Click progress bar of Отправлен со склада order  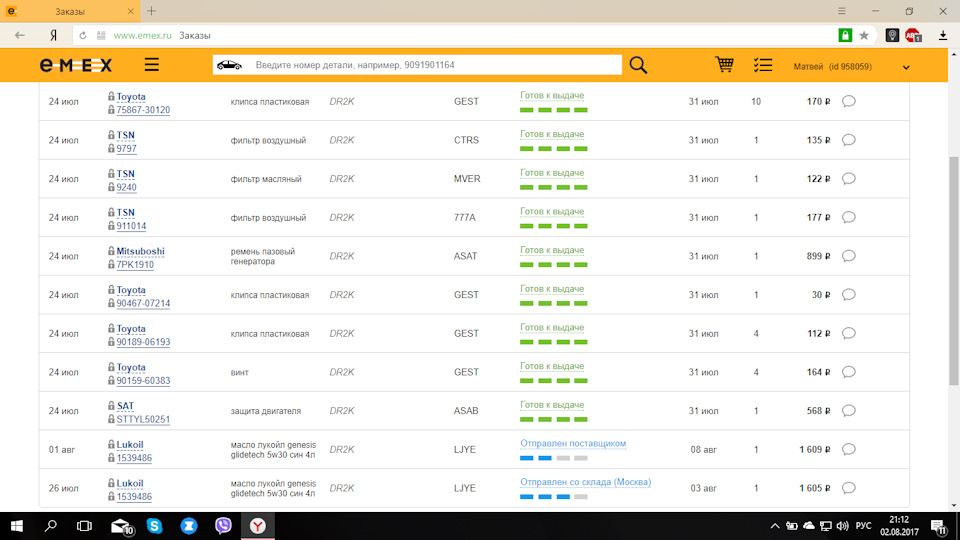(x=553, y=497)
